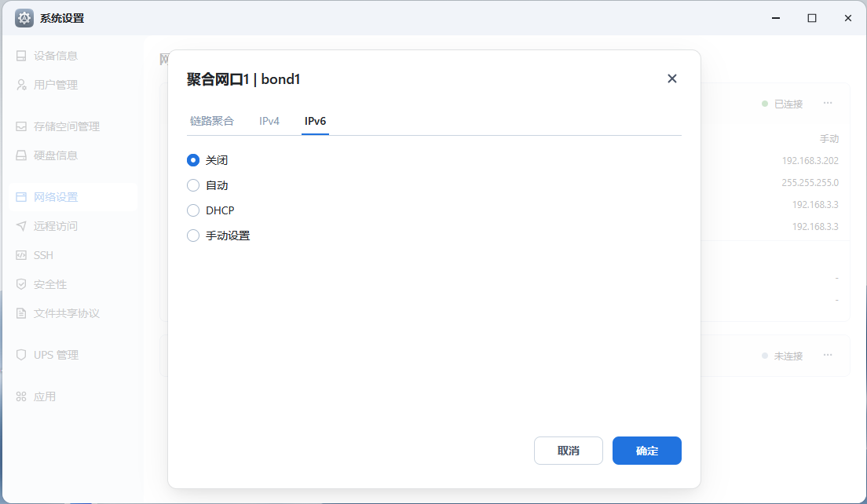Click the IP address 192.168.3.202
Image resolution: width=867 pixels, height=504 pixels.
tap(810, 161)
